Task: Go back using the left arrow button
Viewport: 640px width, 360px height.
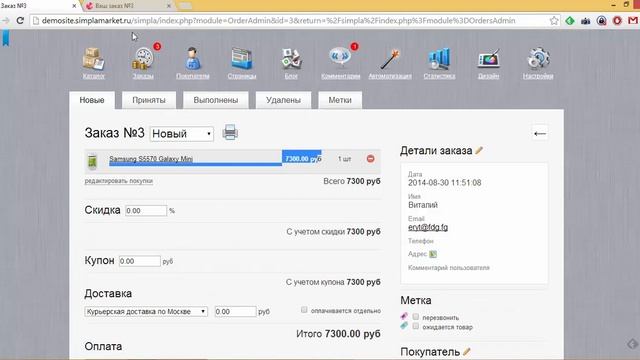Action: (540, 133)
